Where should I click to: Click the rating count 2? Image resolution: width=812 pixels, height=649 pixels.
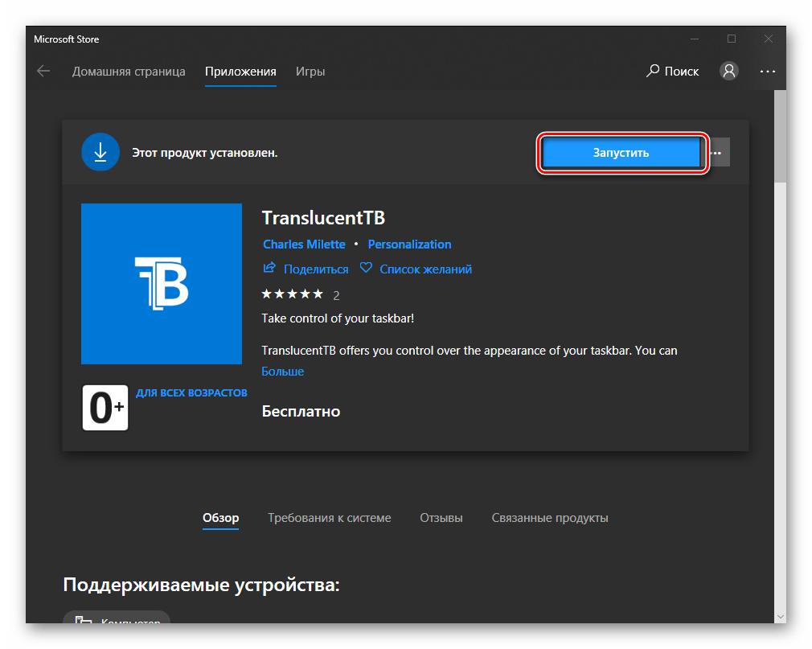pyautogui.click(x=336, y=295)
